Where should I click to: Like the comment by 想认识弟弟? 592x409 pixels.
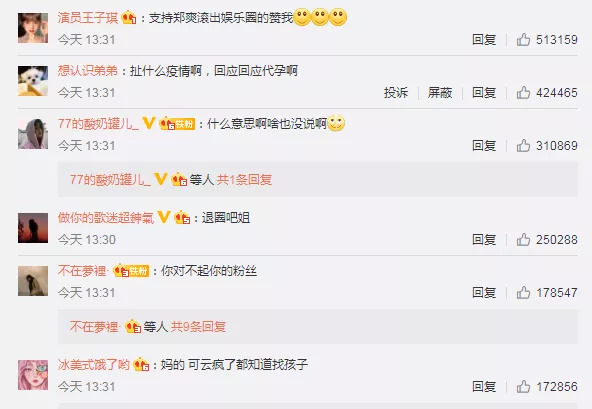coord(523,93)
